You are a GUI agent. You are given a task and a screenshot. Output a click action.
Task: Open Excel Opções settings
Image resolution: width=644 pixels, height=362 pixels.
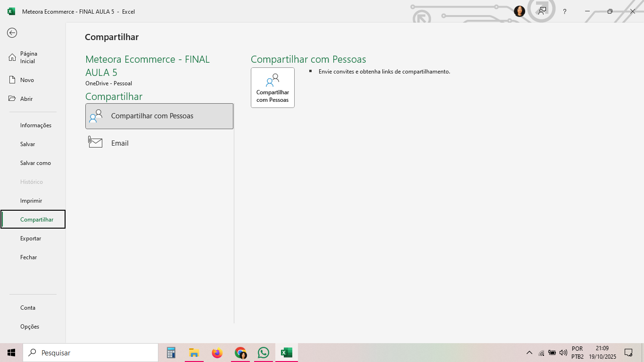coord(33,327)
